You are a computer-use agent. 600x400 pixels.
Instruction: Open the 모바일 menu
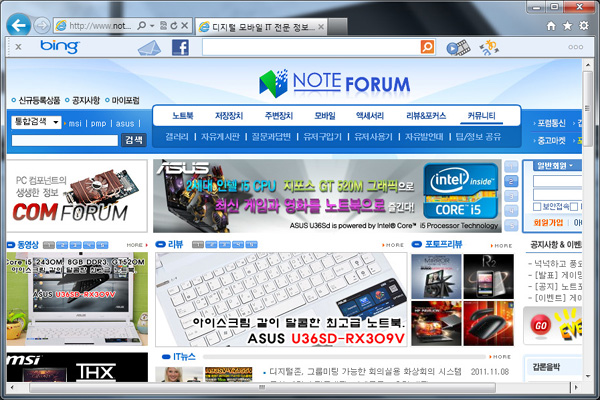[325, 116]
